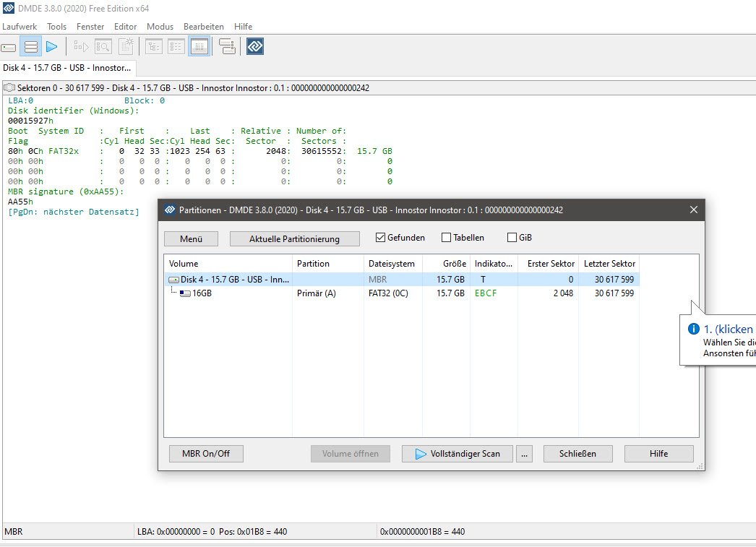The image size is (756, 547).
Task: Open the Laufwerk menu
Action: [x=20, y=26]
